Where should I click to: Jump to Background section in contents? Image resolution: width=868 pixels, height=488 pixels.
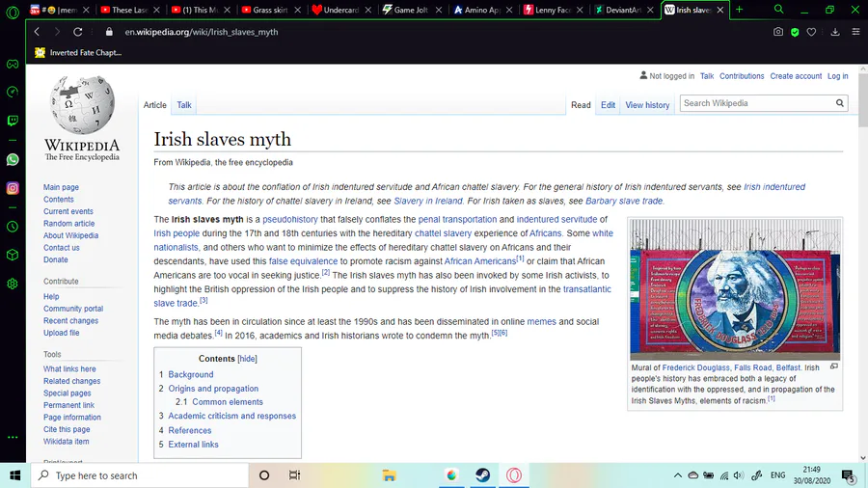coord(190,374)
